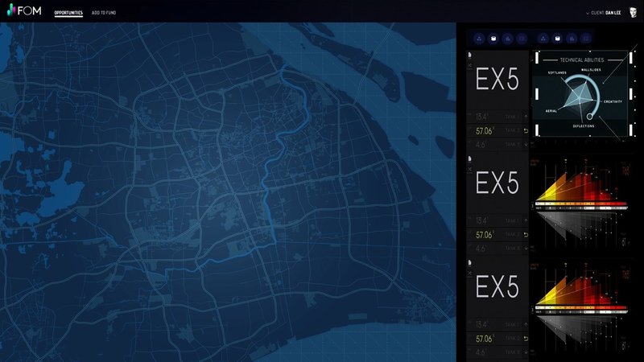Click document icon on bottom EX5 card

[470, 263]
